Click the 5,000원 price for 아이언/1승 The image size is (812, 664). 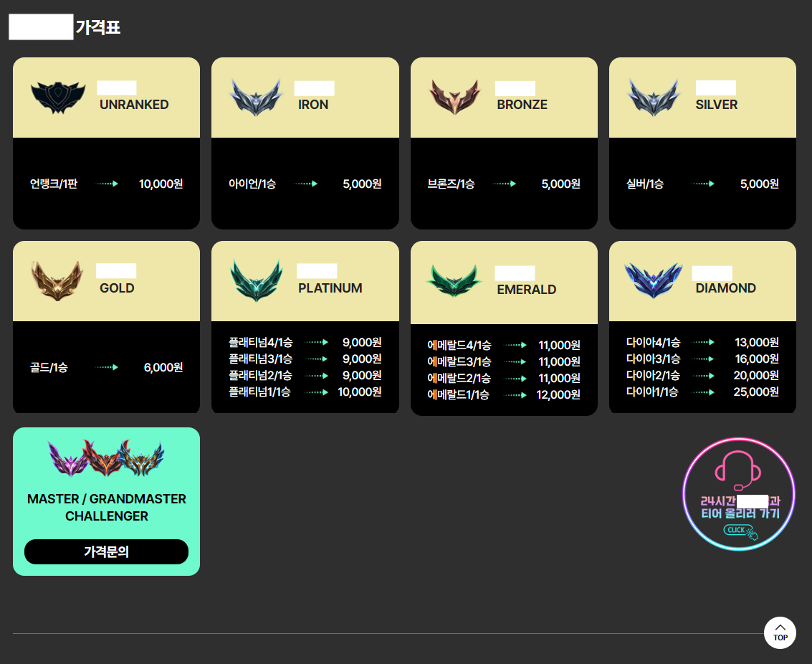362,184
